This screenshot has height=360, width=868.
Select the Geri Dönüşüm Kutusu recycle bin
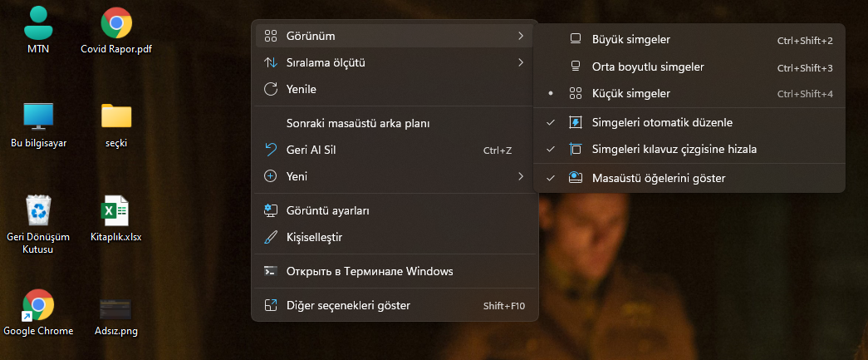pos(38,211)
